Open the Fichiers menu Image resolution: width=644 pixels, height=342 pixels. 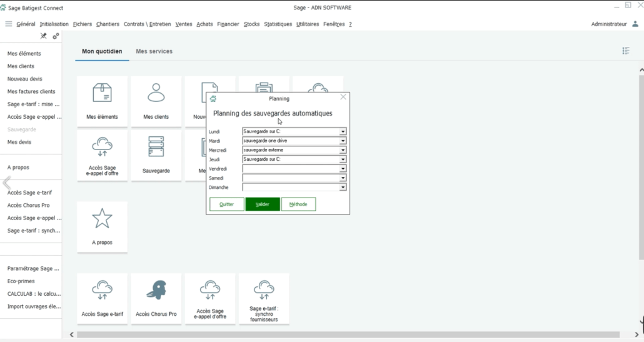pos(83,24)
